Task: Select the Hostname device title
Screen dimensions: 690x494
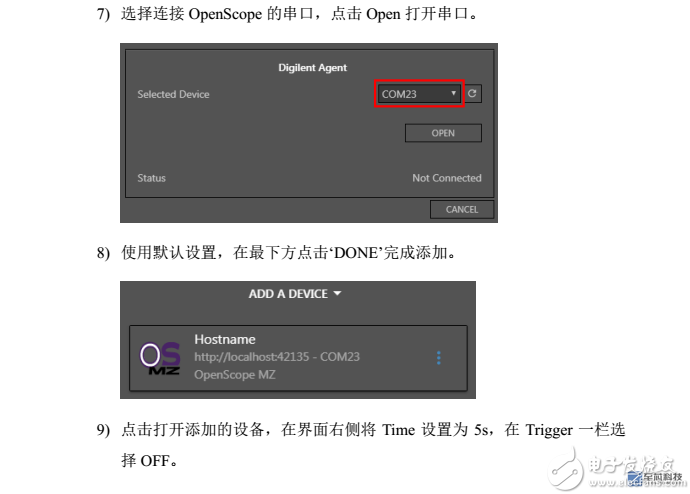Action: (x=225, y=339)
